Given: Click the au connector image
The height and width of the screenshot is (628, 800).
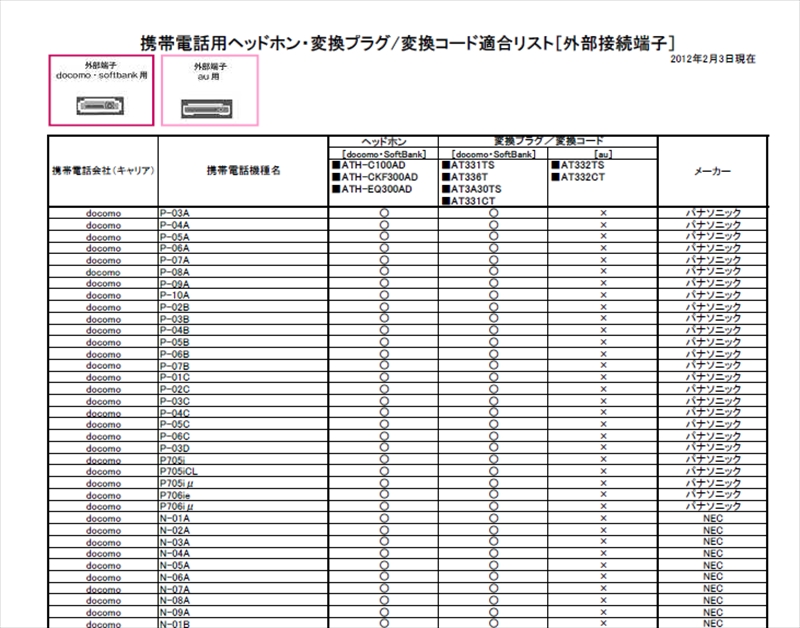Looking at the screenshot, I should (207, 109).
